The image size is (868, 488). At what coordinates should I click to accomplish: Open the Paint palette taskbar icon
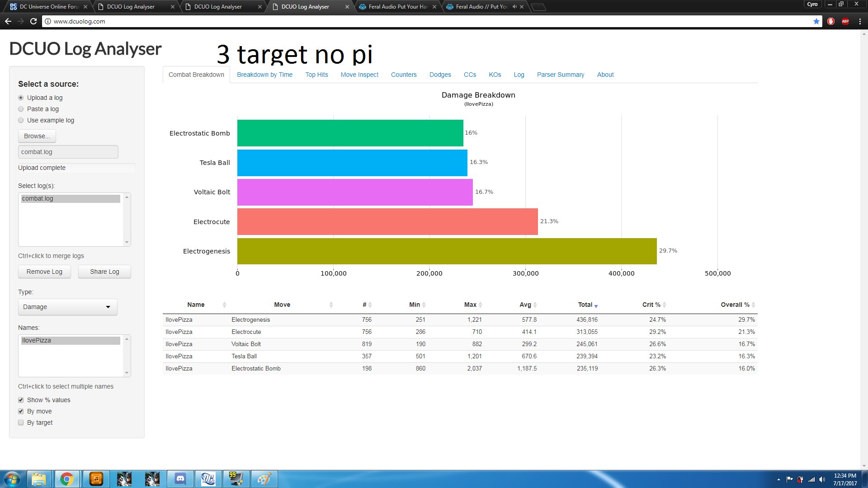click(264, 479)
